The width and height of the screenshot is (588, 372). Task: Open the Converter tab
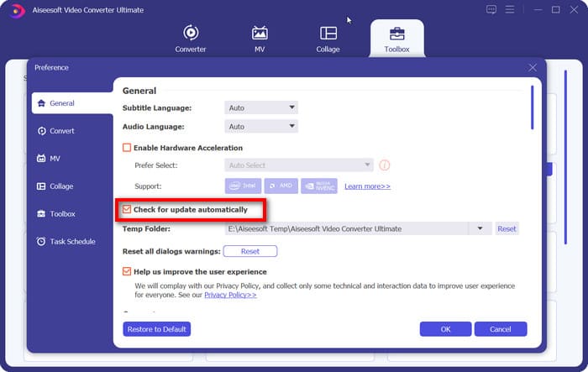(191, 39)
